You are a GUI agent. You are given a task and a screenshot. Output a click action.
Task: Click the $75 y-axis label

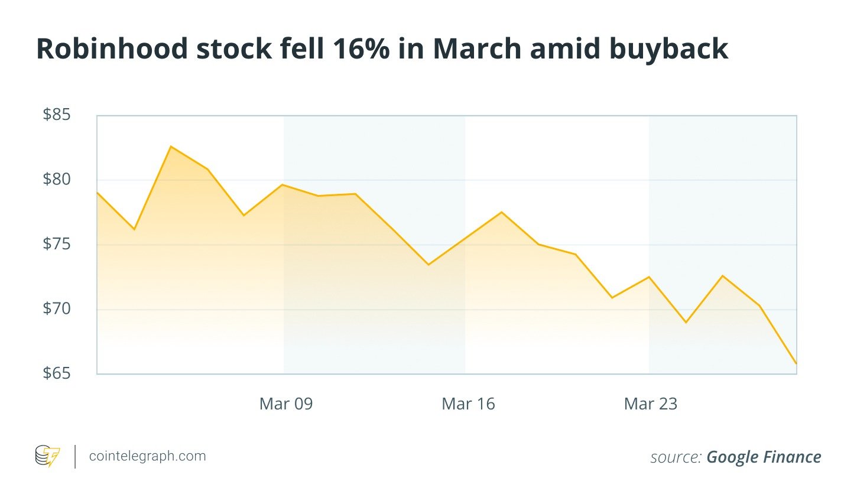point(57,243)
